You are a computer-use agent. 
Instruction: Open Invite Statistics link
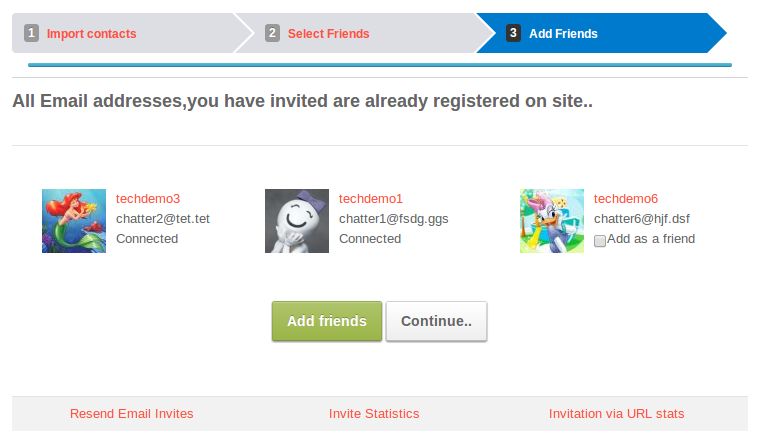coord(374,413)
